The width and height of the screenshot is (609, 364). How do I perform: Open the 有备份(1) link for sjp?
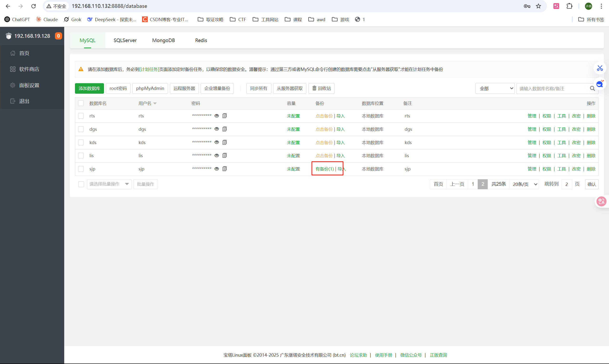tap(324, 169)
